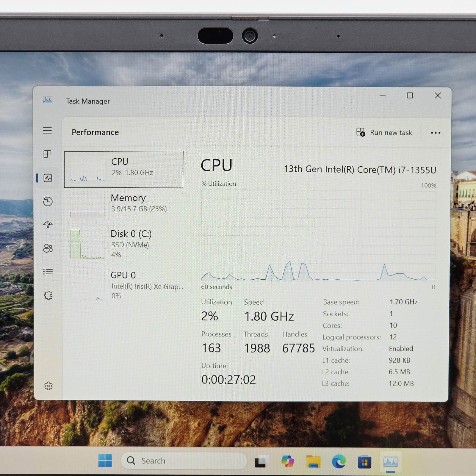Click the Performance page heading
Image resolution: width=476 pixels, height=476 pixels.
(x=95, y=132)
